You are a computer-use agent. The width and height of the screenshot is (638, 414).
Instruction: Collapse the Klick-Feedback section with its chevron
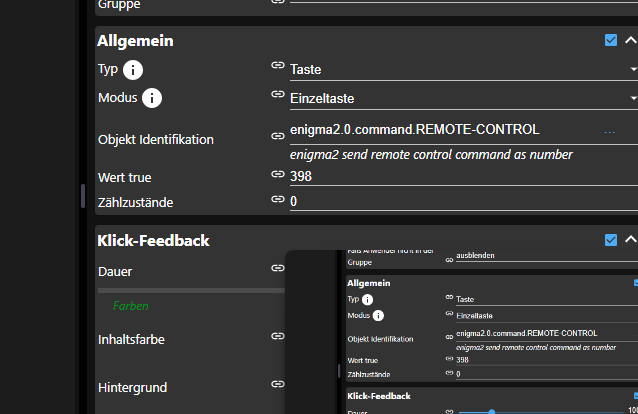click(630, 240)
